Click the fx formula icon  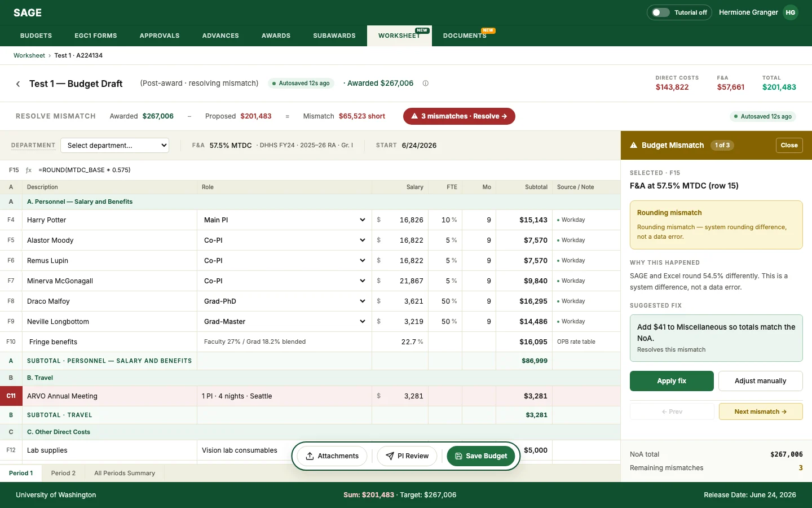click(x=29, y=170)
